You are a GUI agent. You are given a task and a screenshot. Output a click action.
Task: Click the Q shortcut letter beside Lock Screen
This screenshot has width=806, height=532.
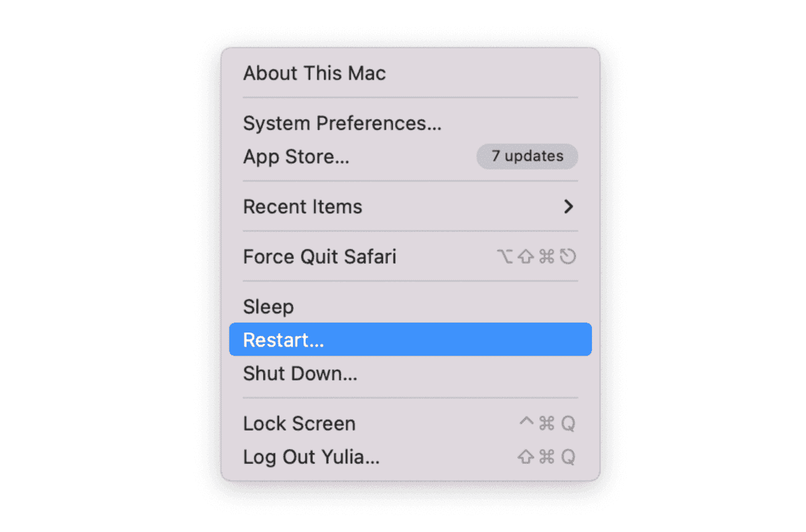568,424
